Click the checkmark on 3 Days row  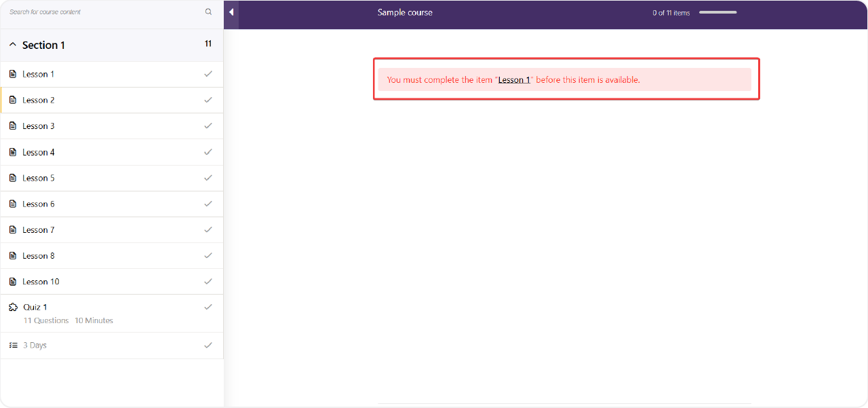click(x=208, y=345)
